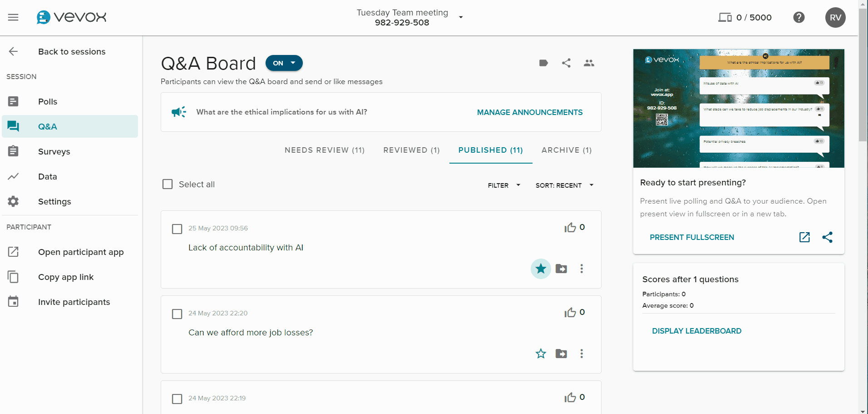Screen dimensions: 868x414
Task: Click MANAGE ANNOUNCEMENTS link
Action: [530, 112]
